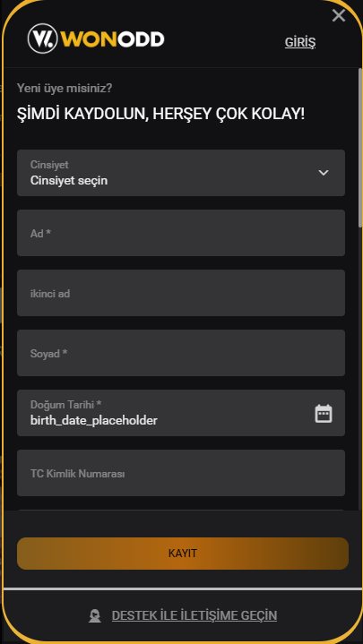
Task: Focus the TC Kimlik Numarası field
Action: (181, 473)
